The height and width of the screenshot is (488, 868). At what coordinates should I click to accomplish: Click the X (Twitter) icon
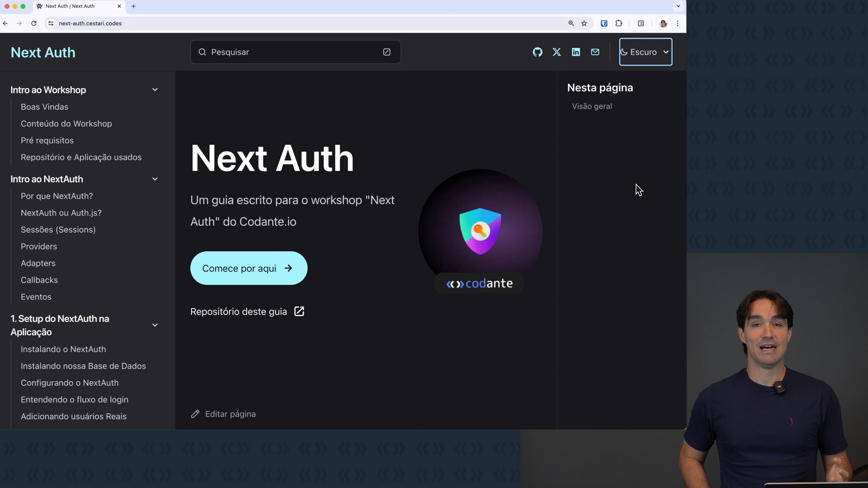click(x=557, y=52)
